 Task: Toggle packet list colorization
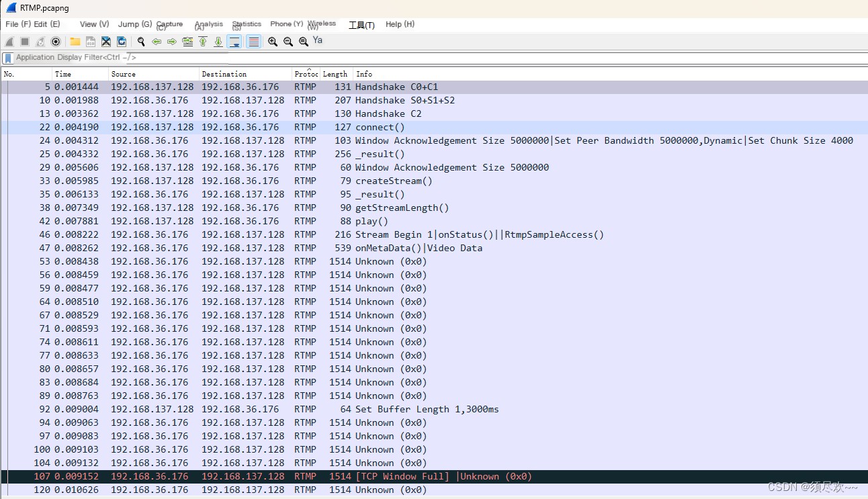click(253, 42)
